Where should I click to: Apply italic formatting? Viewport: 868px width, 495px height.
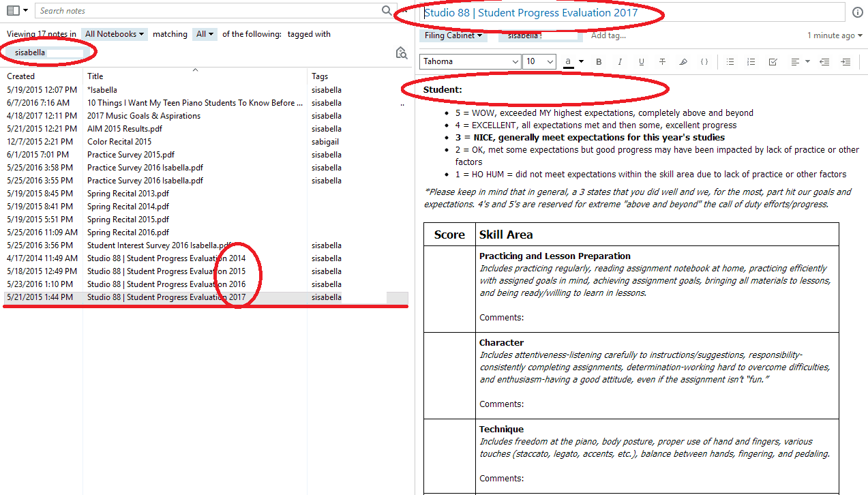click(620, 62)
